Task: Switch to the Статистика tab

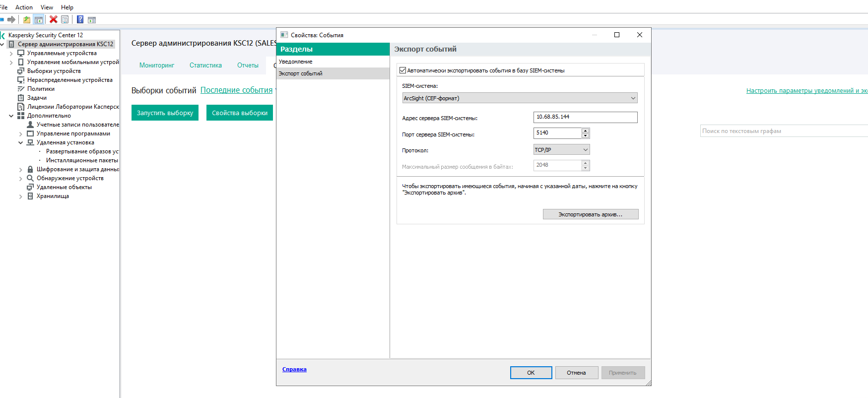Action: coord(205,66)
